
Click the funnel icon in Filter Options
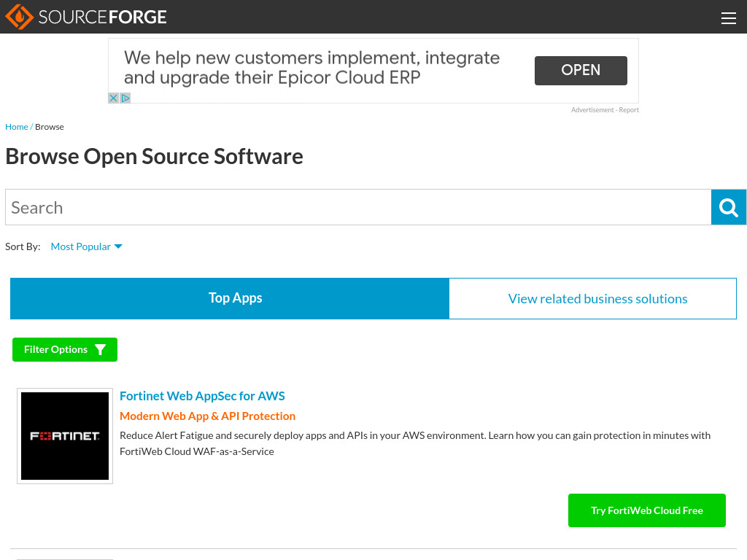tap(100, 349)
